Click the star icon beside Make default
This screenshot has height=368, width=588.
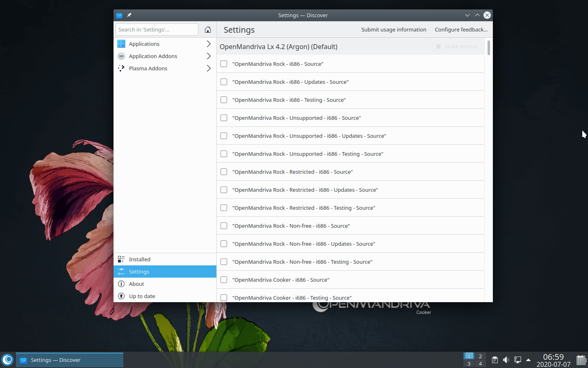(x=439, y=46)
